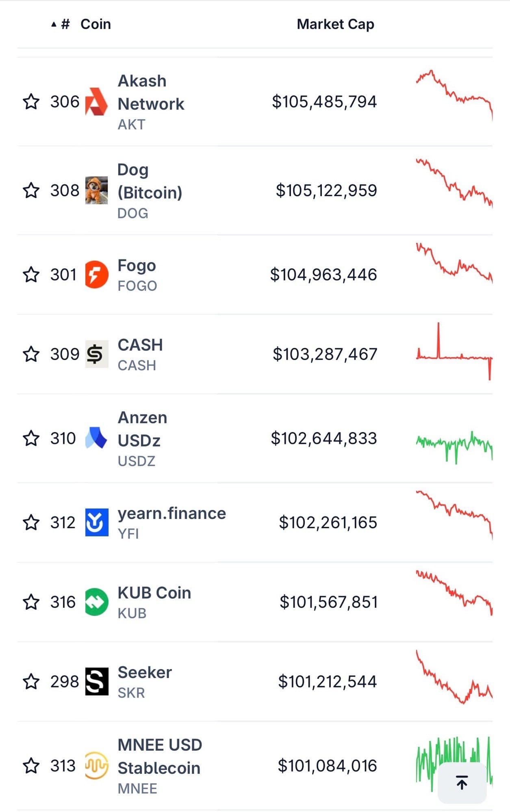Screen dimensions: 510x812
Task: Open the Anzen USDz coin page
Action: 142,429
